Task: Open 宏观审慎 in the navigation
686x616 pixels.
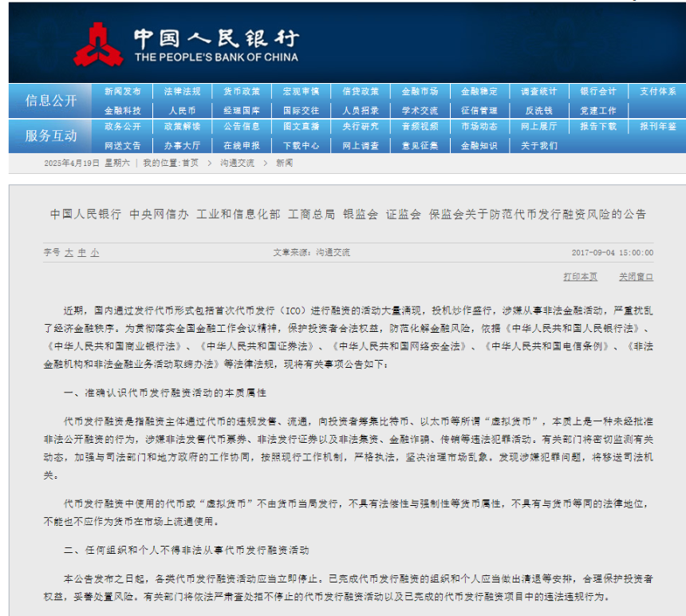Action: [x=301, y=92]
